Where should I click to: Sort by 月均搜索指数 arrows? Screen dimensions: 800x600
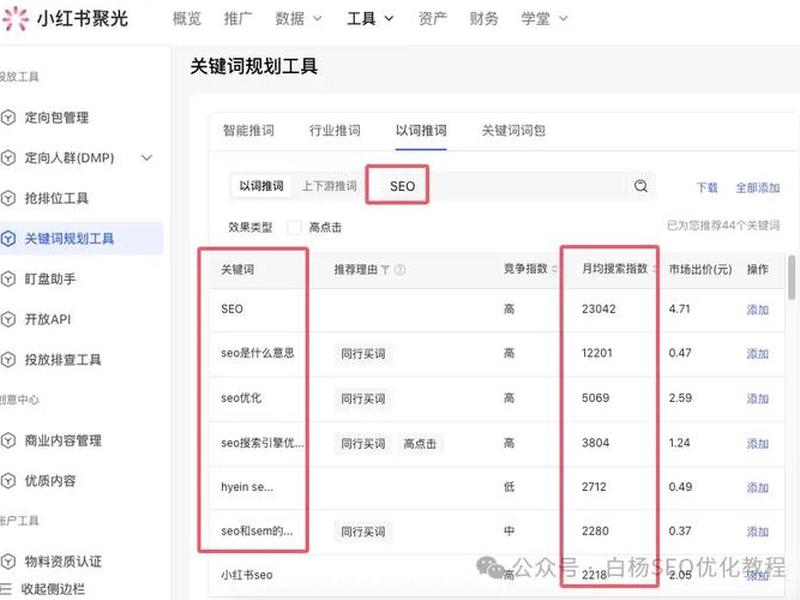point(655,269)
